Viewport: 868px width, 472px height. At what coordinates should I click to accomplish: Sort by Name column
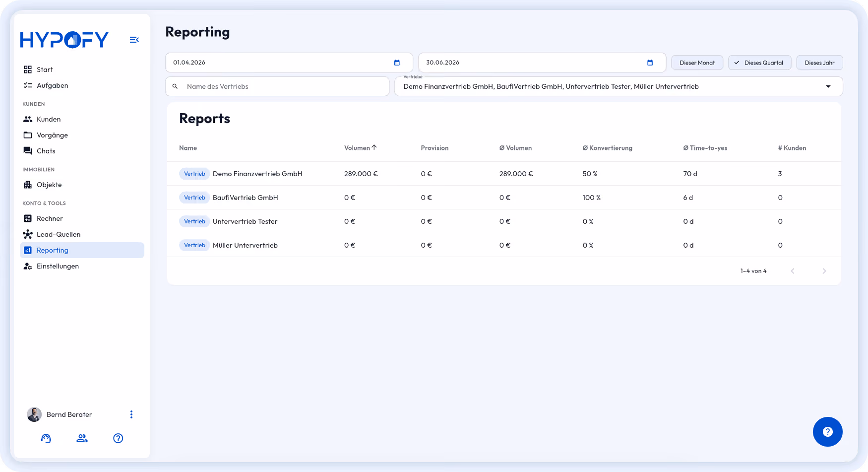[x=188, y=148]
